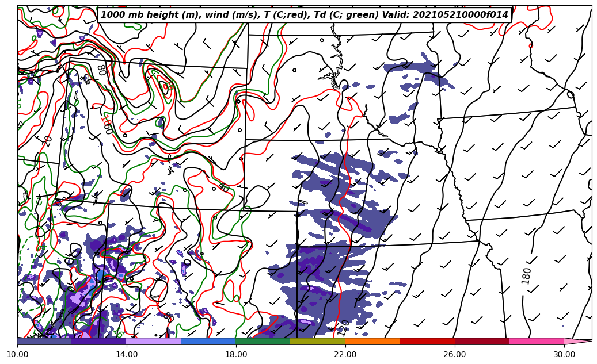597x364 pixels.
Task: Click the orange 22–24 colorbar segment
Action: [372, 341]
